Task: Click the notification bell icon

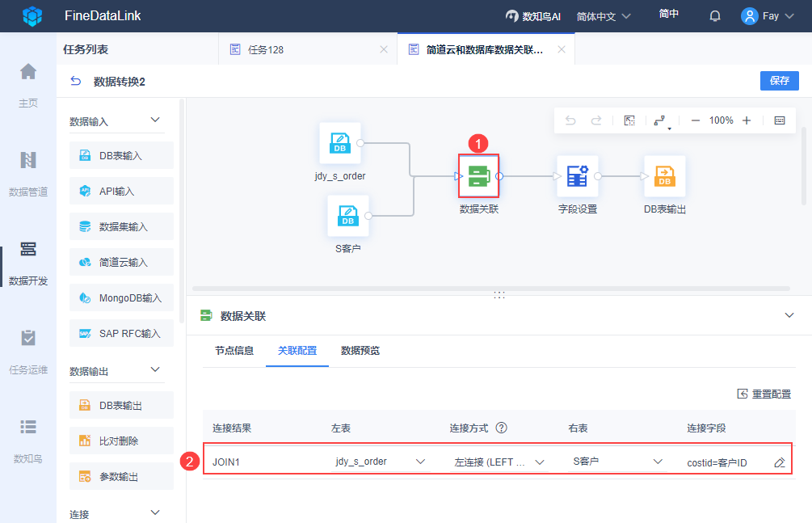Action: (x=715, y=17)
